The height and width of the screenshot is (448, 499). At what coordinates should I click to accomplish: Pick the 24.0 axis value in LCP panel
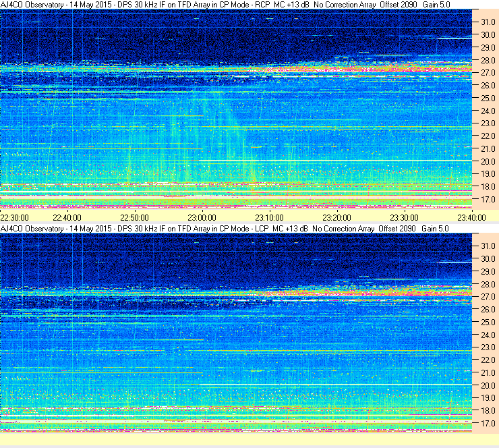488,335
